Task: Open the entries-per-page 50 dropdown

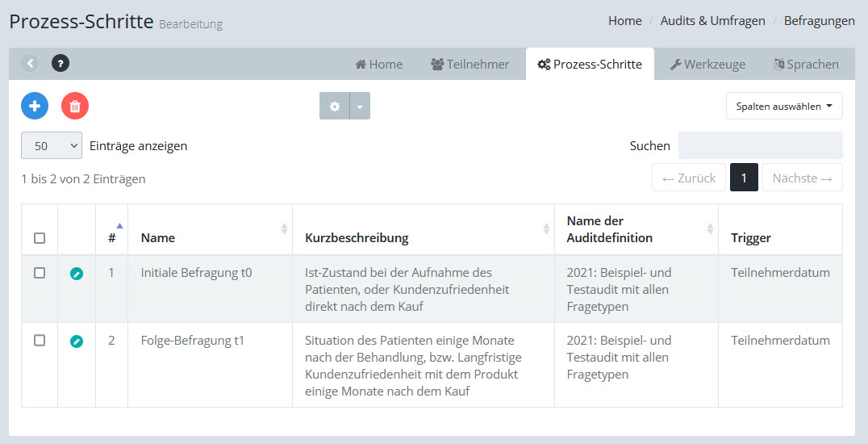Action: click(x=52, y=146)
